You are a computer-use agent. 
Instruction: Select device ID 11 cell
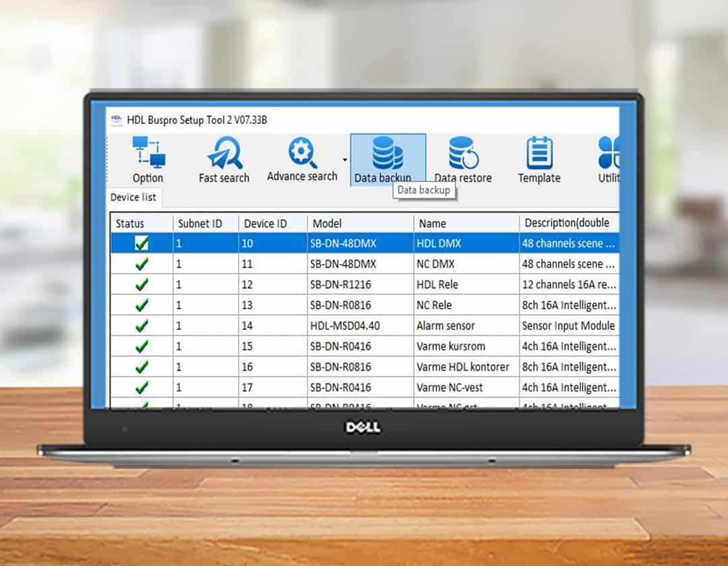coord(273,264)
